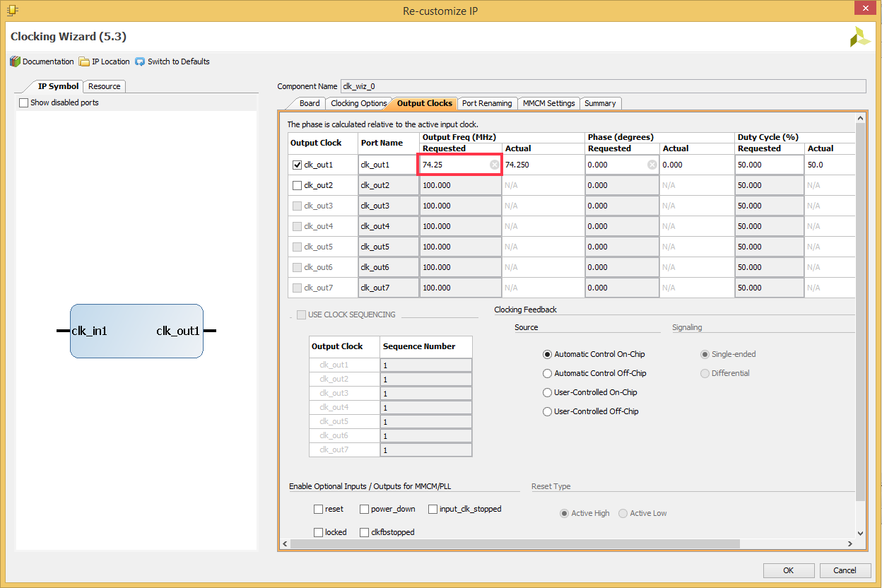Screen dimensions: 882x588
Task: Clear the clk_out1 requested phase value
Action: [x=652, y=165]
